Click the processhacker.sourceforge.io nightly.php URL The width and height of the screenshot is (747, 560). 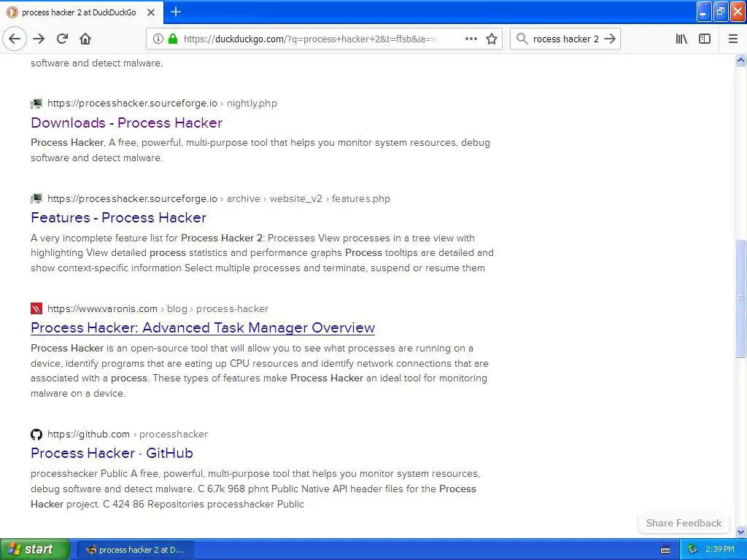point(162,104)
